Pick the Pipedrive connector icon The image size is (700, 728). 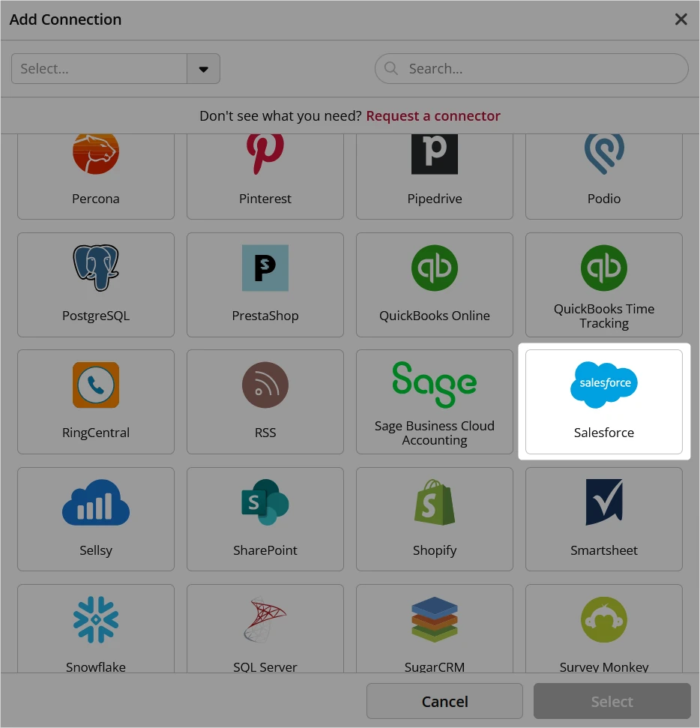pyautogui.click(x=435, y=154)
